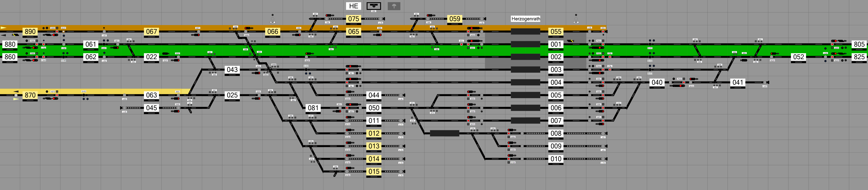This screenshot has width=868, height=190.
Task: Toggle point switch 094 near track 061
Action: click(x=129, y=39)
